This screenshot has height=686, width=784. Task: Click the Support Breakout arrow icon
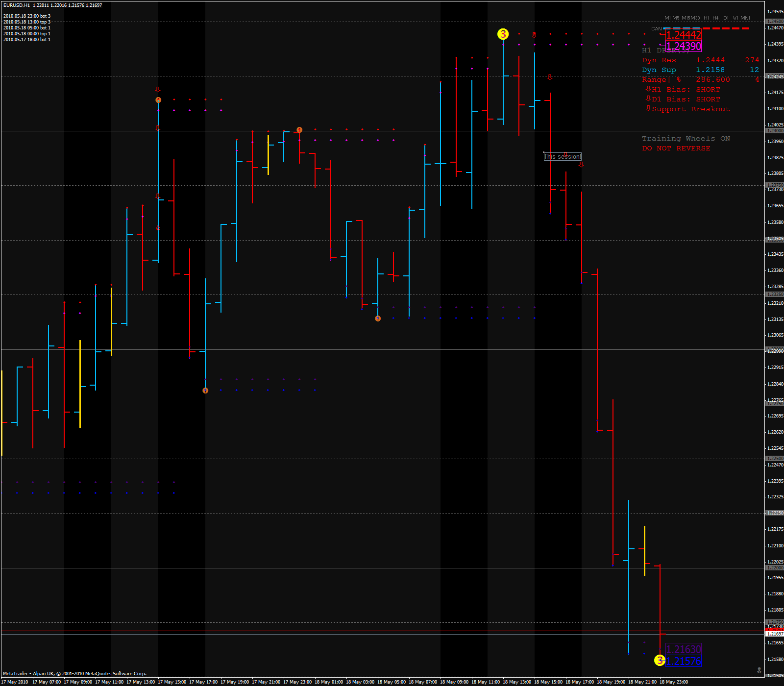click(x=647, y=108)
